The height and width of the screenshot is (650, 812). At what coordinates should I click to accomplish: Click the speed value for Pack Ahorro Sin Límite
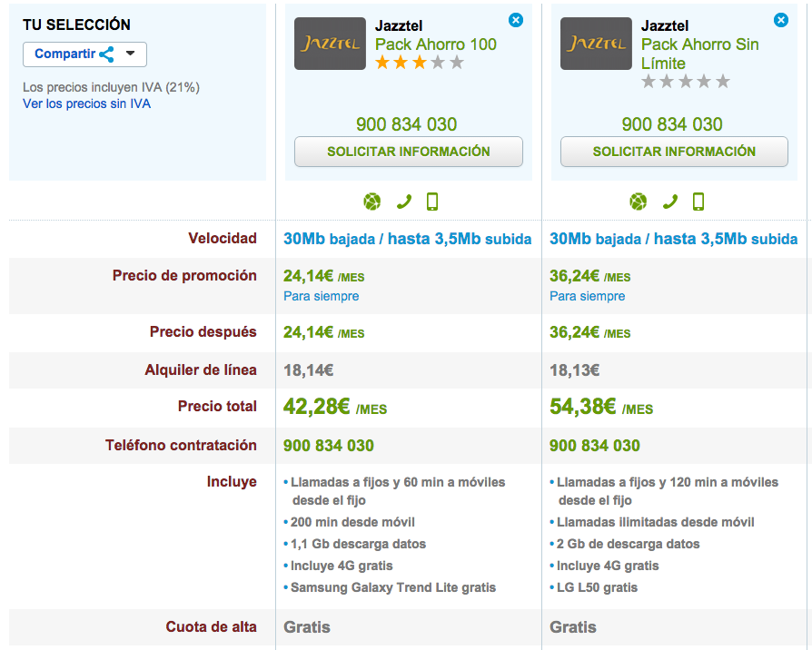[674, 239]
